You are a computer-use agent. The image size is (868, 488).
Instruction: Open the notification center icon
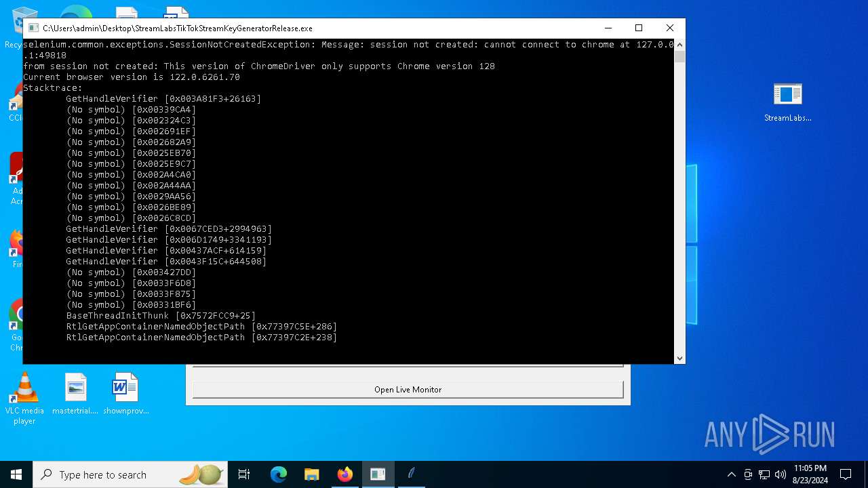coord(846,474)
